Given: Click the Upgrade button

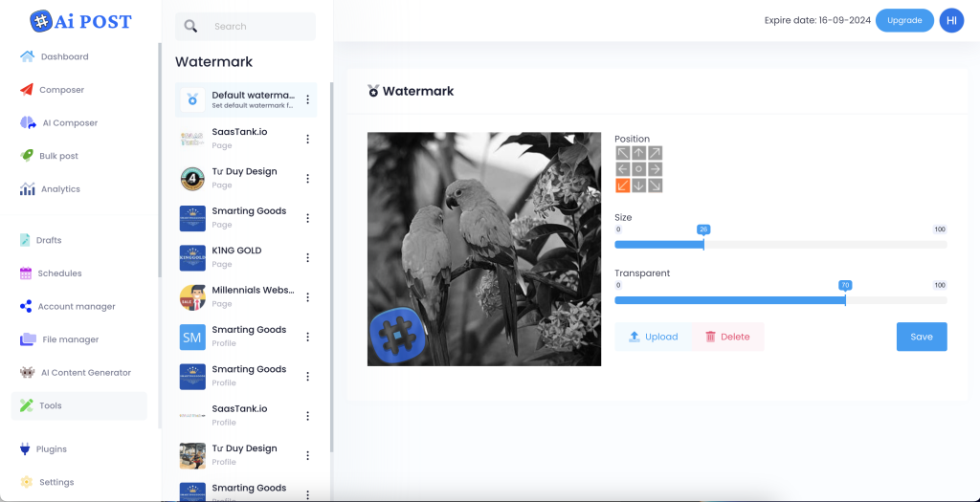Looking at the screenshot, I should click(904, 20).
